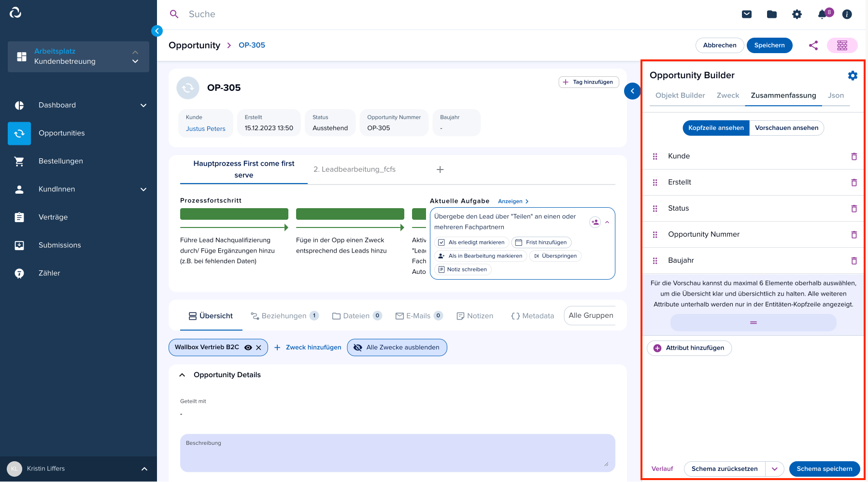The width and height of the screenshot is (868, 482).
Task: Click Alle Zwecke ausblenden toggle
Action: pos(397,347)
